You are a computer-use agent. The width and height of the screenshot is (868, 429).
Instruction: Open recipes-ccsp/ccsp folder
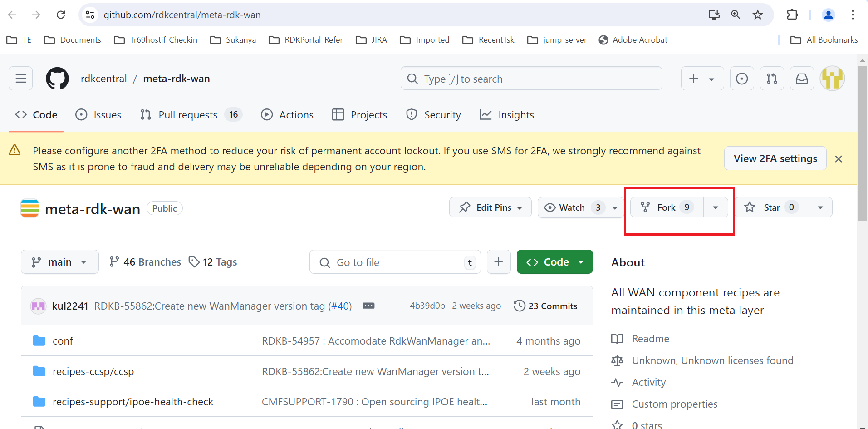pyautogui.click(x=93, y=371)
